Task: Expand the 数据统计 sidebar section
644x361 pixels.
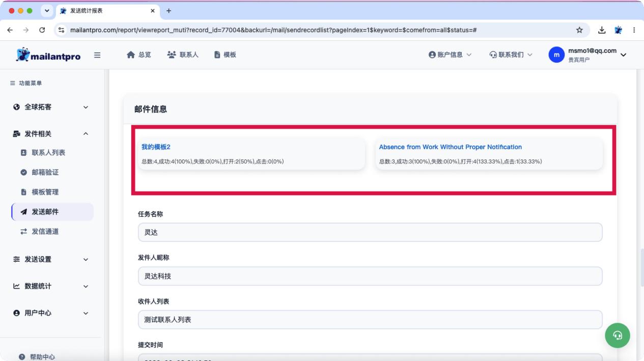Action: click(51, 286)
